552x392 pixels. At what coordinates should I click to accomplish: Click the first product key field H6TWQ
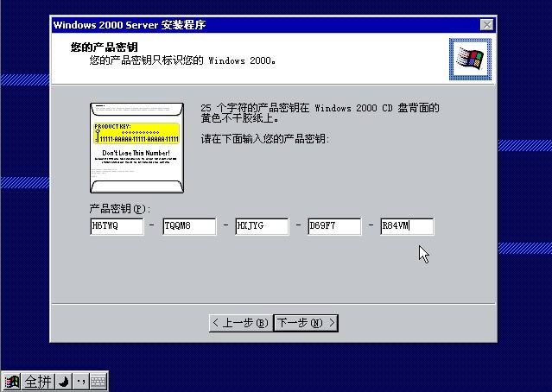117,226
